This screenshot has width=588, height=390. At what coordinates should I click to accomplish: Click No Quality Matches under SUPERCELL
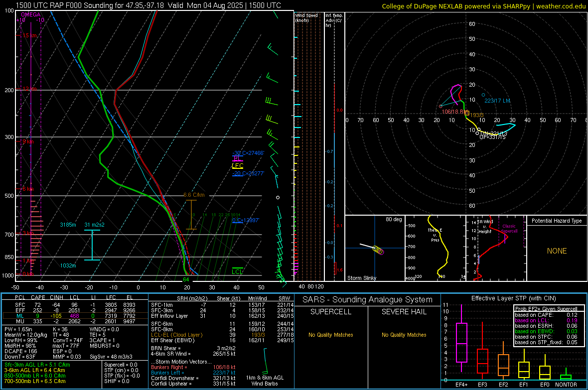(x=331, y=335)
